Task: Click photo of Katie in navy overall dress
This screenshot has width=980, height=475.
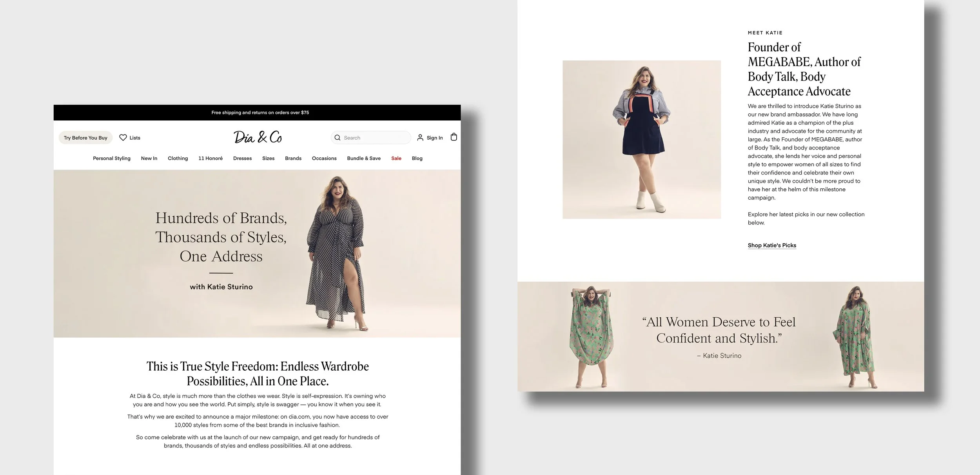Action: tap(642, 140)
